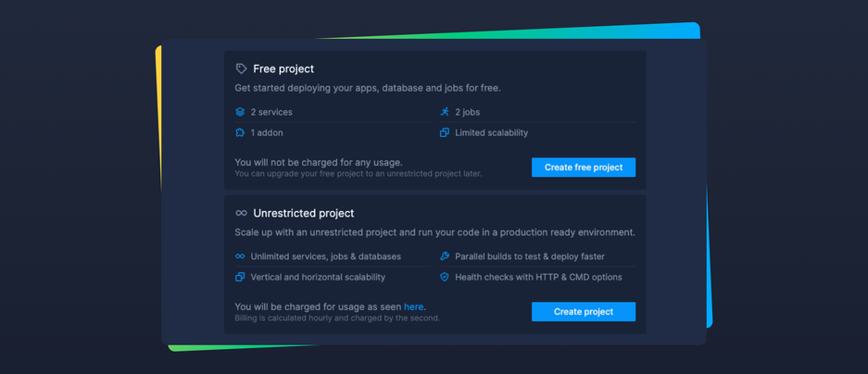868x374 pixels.
Task: Click the layers icon next to 2 services
Action: tap(240, 112)
